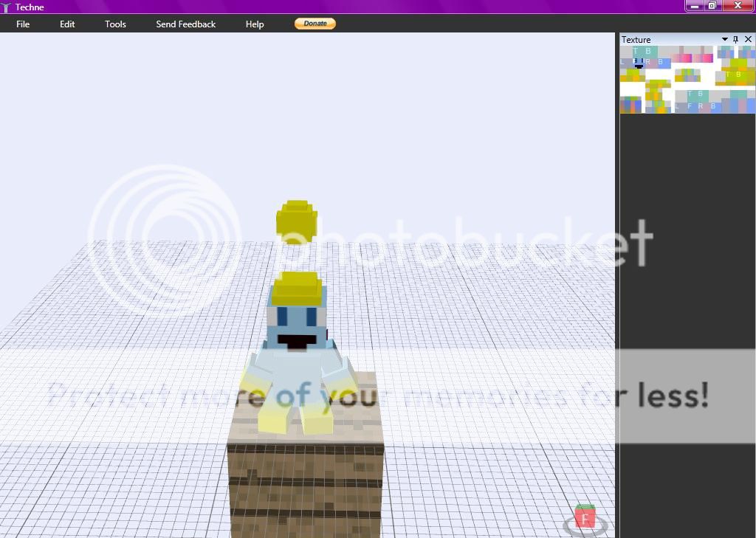Close the Texture panel

(748, 39)
